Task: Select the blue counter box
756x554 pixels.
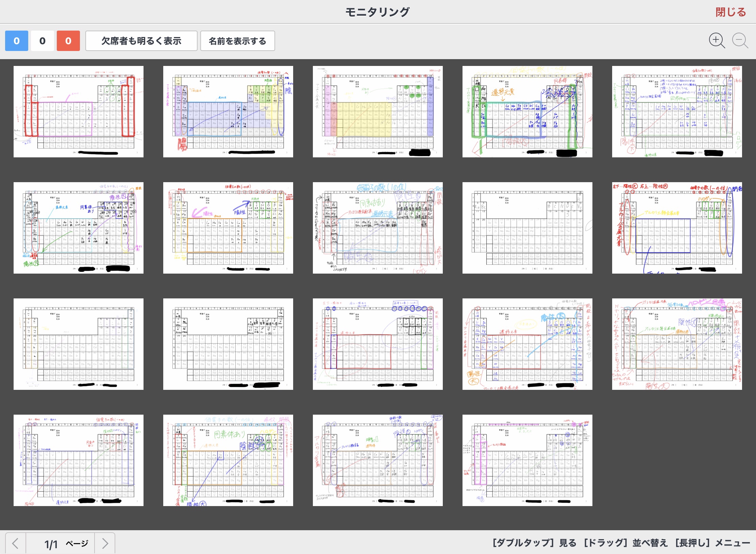Action: [16, 41]
